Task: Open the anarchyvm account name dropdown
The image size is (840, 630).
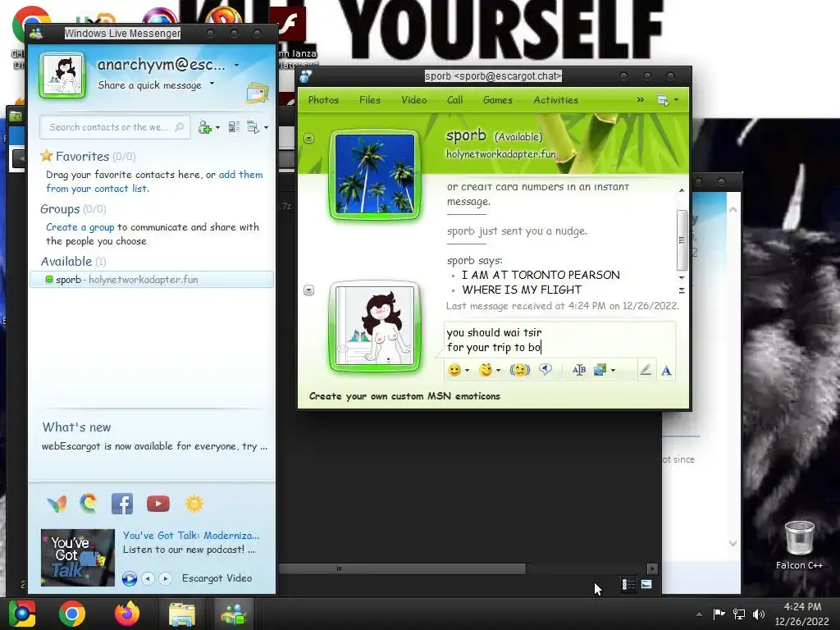Action: point(237,66)
